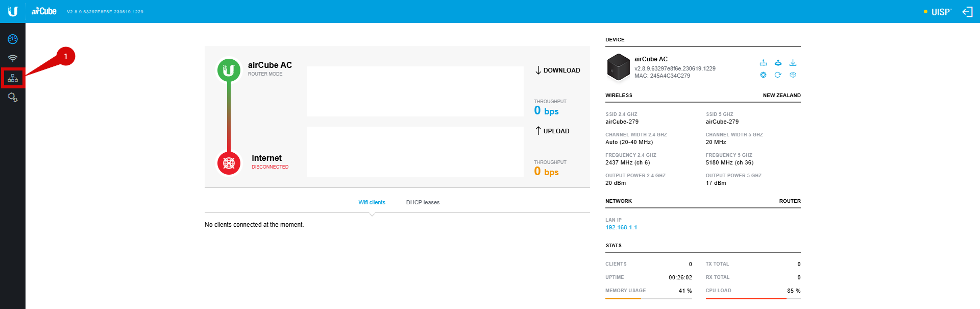Open system settings gears icon in sidebar
This screenshot has height=309, width=980.
pos(13,97)
